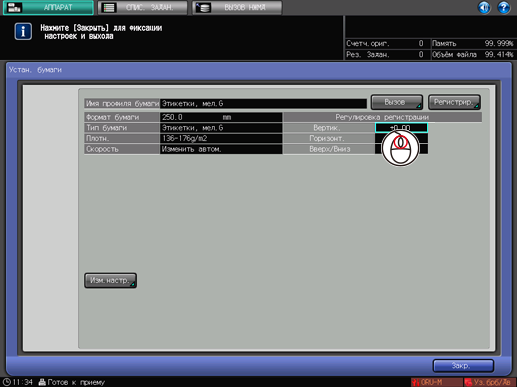Screen dimensions: 517x387
Task: Click the Объём файла 99.414% readout
Action: [473, 54]
